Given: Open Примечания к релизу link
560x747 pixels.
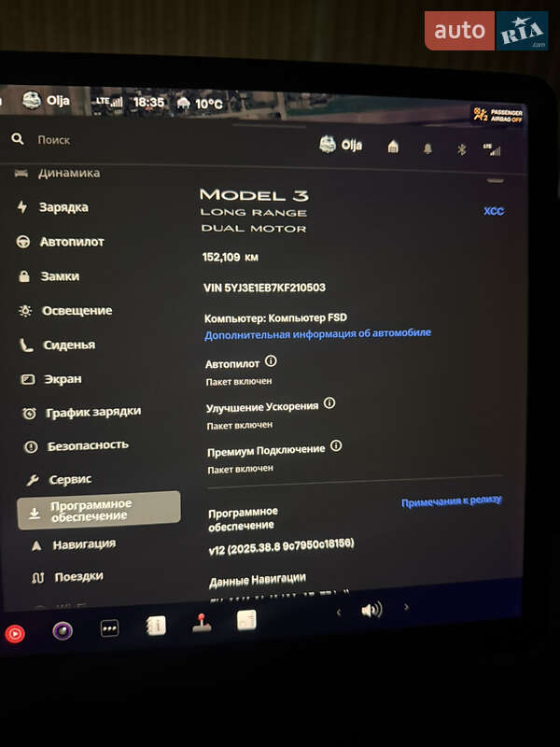Looking at the screenshot, I should (x=452, y=501).
